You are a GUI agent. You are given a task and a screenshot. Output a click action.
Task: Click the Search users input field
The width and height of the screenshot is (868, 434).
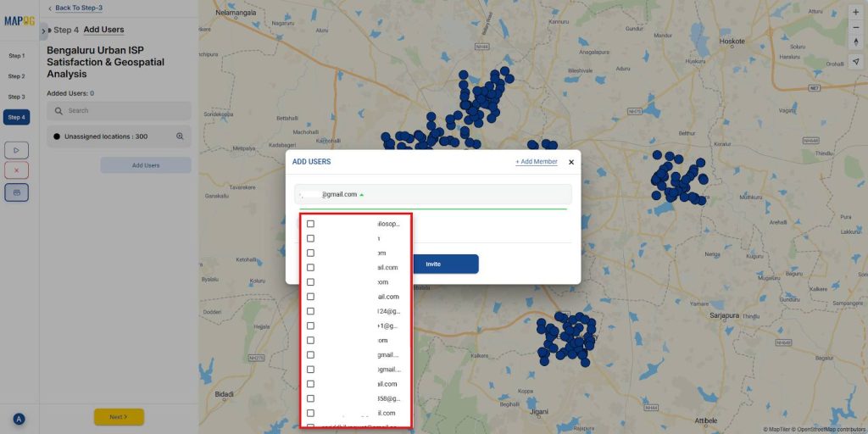click(x=119, y=111)
